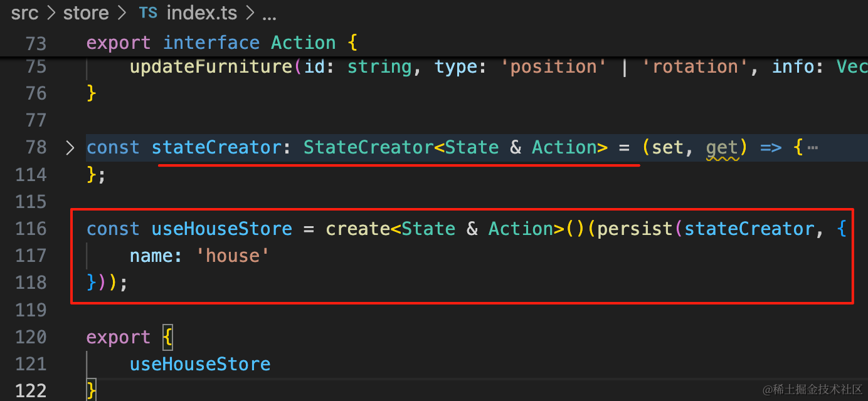Image resolution: width=868 pixels, height=401 pixels.
Task: Click line number 122 in the gutter
Action: [x=30, y=391]
